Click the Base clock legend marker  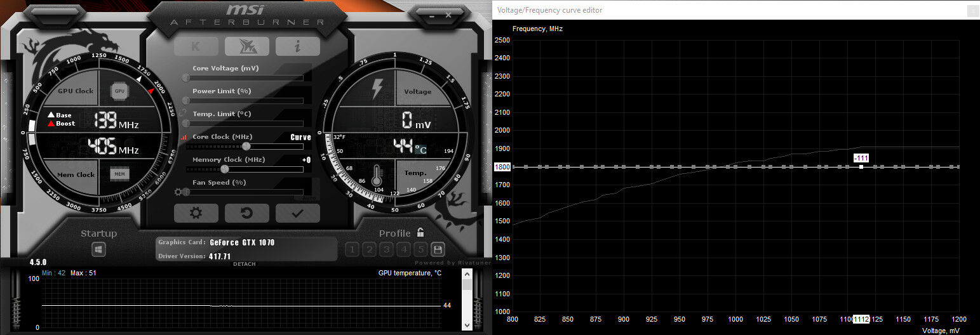(51, 115)
